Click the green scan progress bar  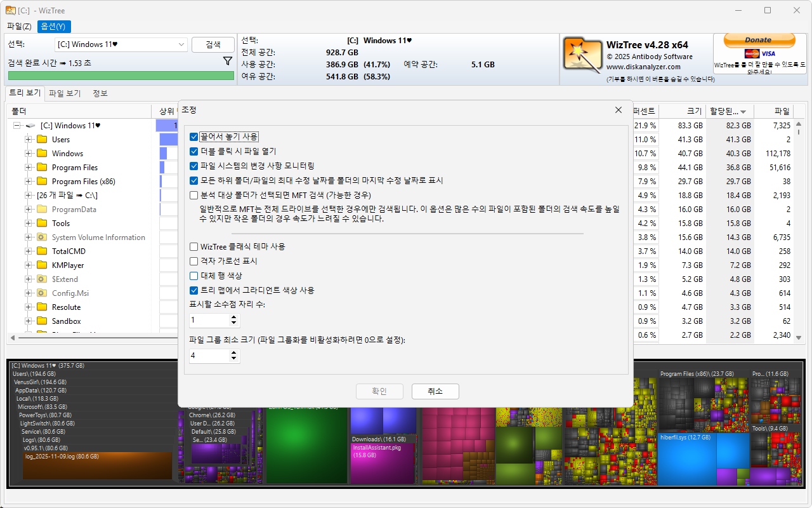pyautogui.click(x=121, y=76)
